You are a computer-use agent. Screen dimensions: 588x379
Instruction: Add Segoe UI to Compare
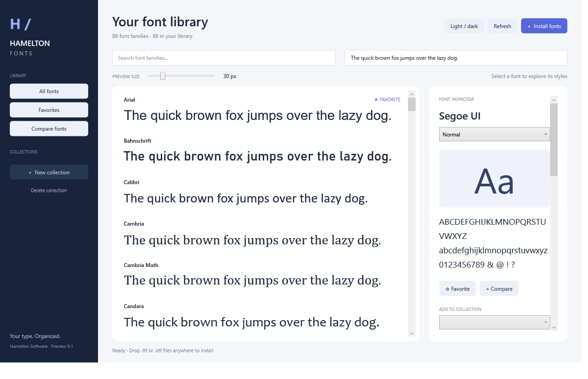499,288
